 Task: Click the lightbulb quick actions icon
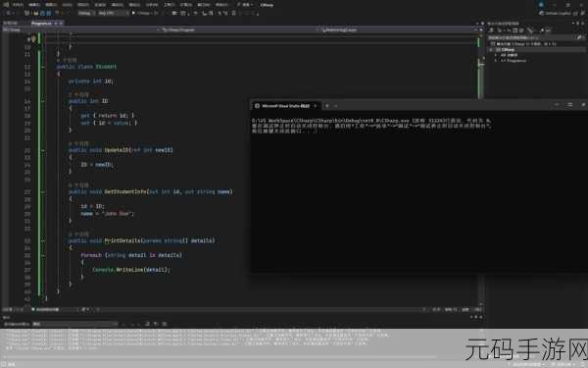coord(33,38)
